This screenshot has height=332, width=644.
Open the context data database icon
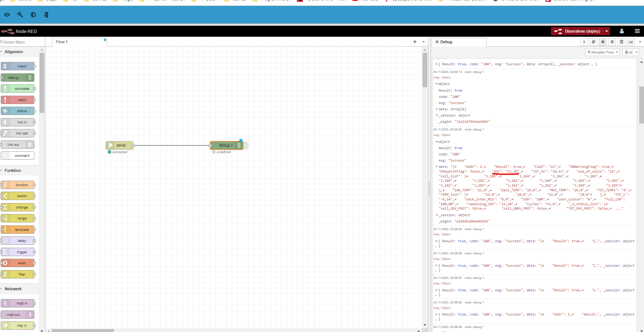click(621, 42)
